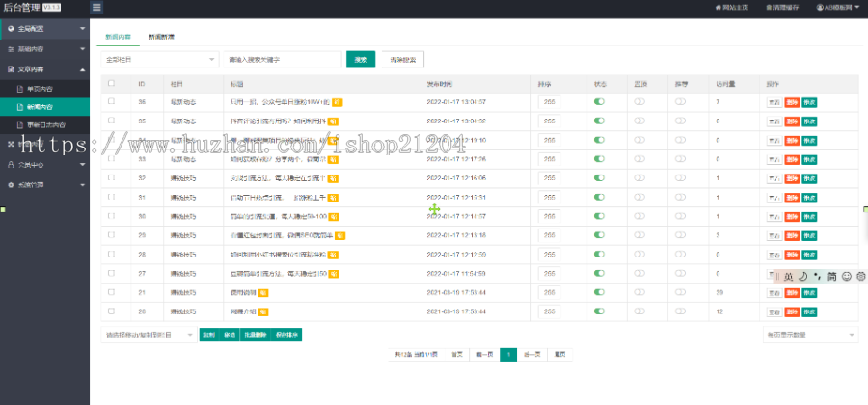The width and height of the screenshot is (868, 405).
Task: Click the red delete button for ID 33
Action: 792,159
